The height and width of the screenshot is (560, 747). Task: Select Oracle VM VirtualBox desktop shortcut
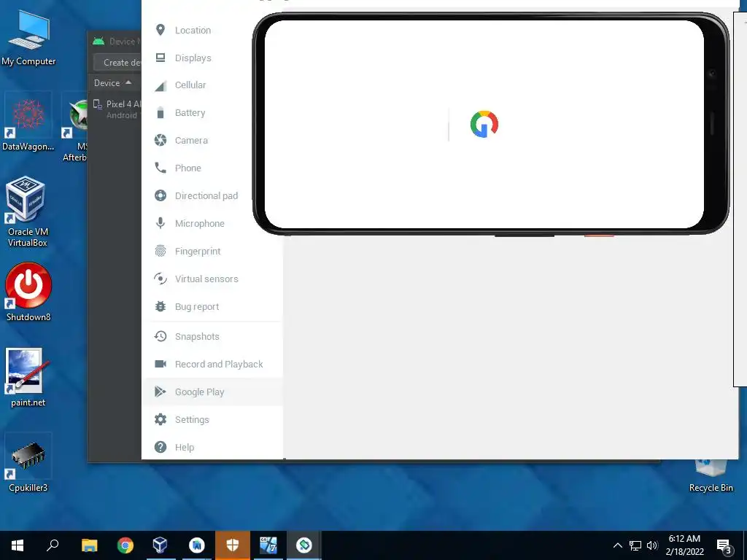point(28,212)
